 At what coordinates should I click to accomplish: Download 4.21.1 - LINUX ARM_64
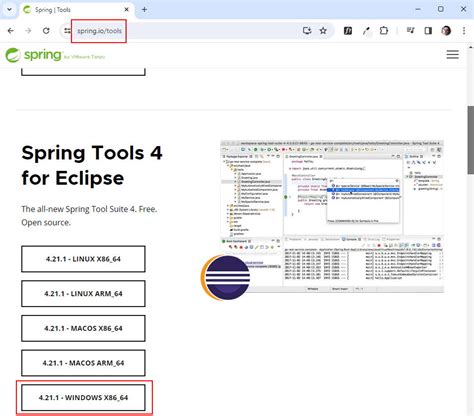83,294
